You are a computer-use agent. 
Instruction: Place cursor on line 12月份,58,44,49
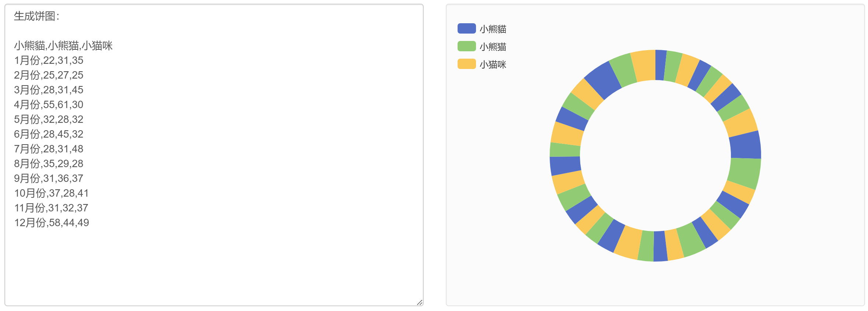(52, 222)
